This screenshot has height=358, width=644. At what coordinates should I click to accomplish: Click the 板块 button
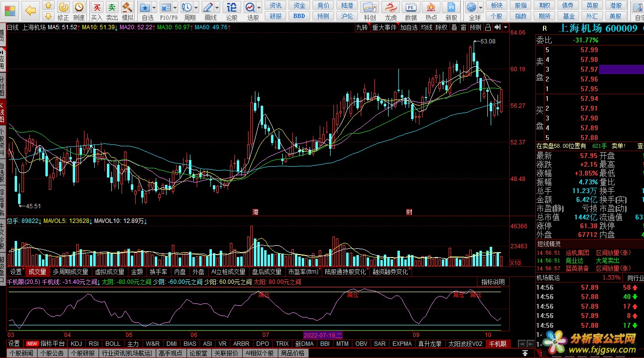pos(497,5)
